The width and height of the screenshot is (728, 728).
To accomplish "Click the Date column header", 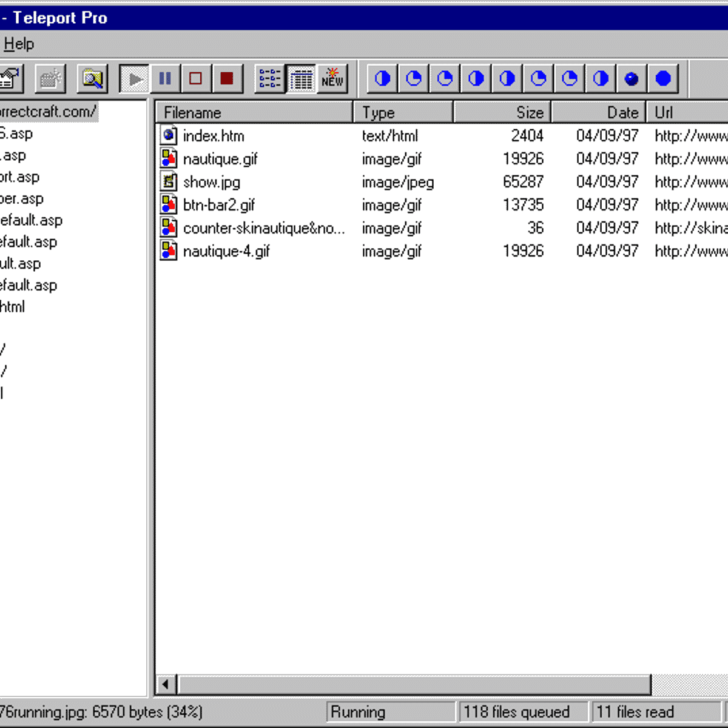I will coord(598,113).
